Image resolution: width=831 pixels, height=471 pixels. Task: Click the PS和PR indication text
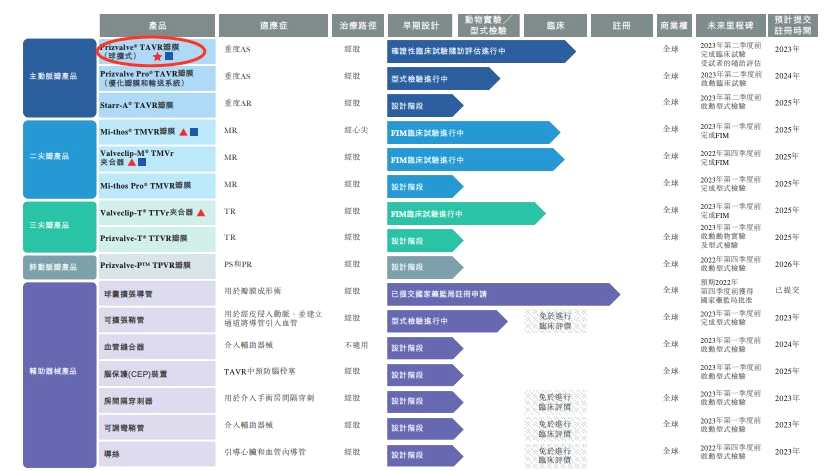238,264
